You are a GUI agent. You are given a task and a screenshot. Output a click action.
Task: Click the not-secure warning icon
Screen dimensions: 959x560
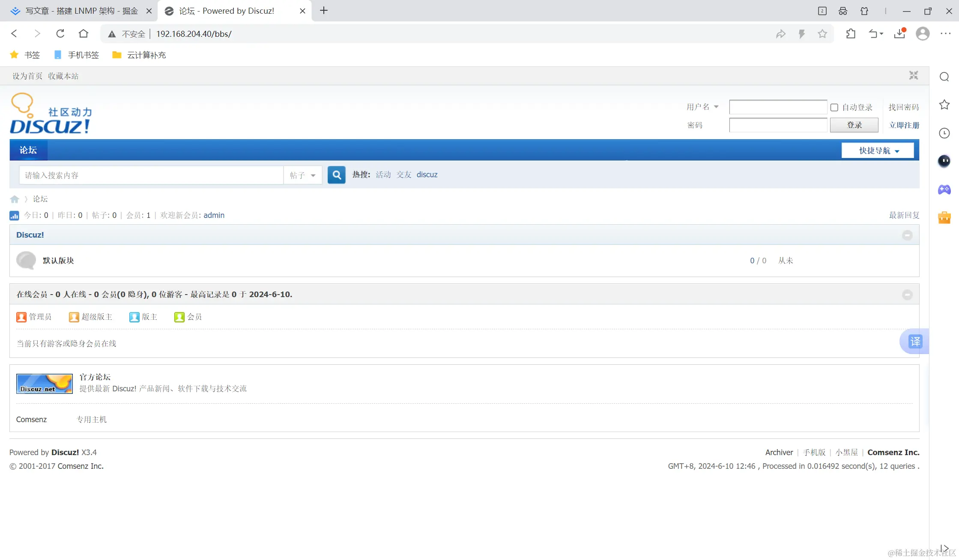pyautogui.click(x=112, y=34)
